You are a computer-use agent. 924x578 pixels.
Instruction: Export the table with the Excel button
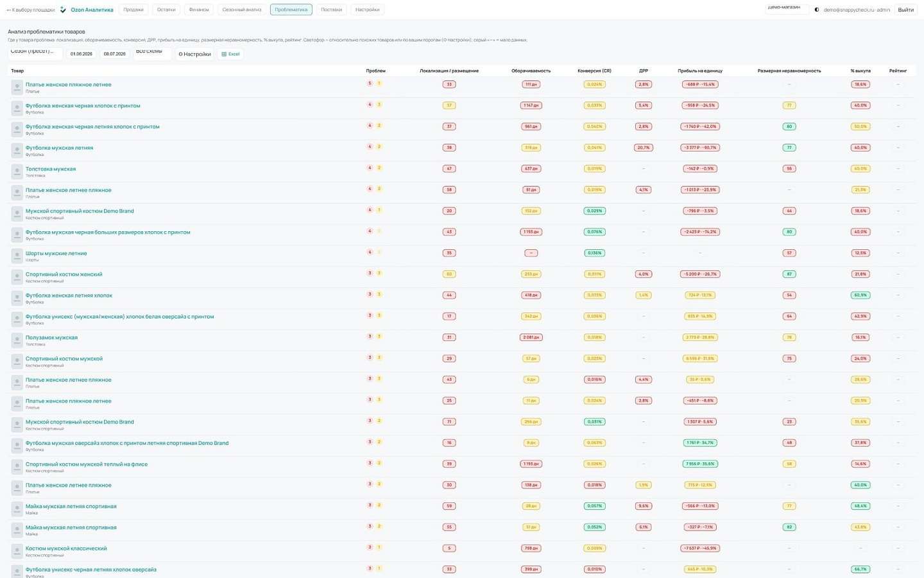click(x=230, y=54)
